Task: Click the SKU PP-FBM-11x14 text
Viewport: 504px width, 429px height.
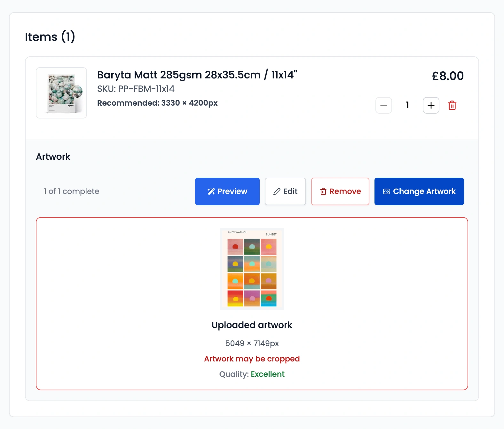Action: point(136,89)
